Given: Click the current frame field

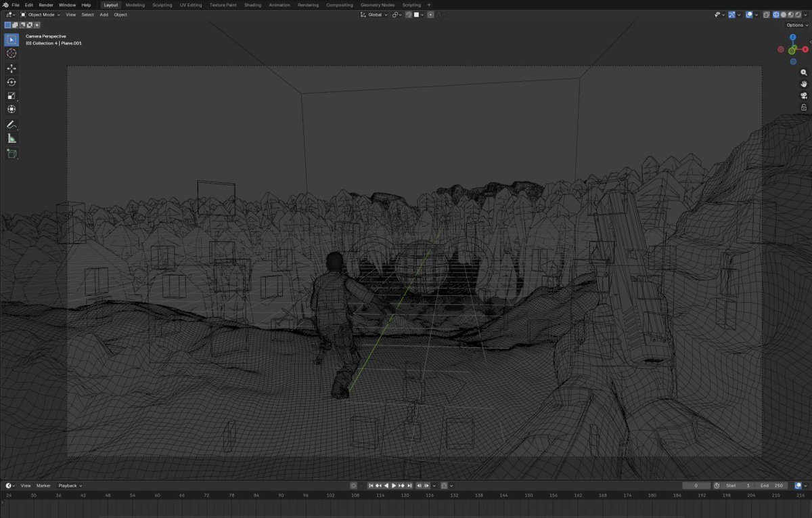Looking at the screenshot, I should (x=696, y=485).
